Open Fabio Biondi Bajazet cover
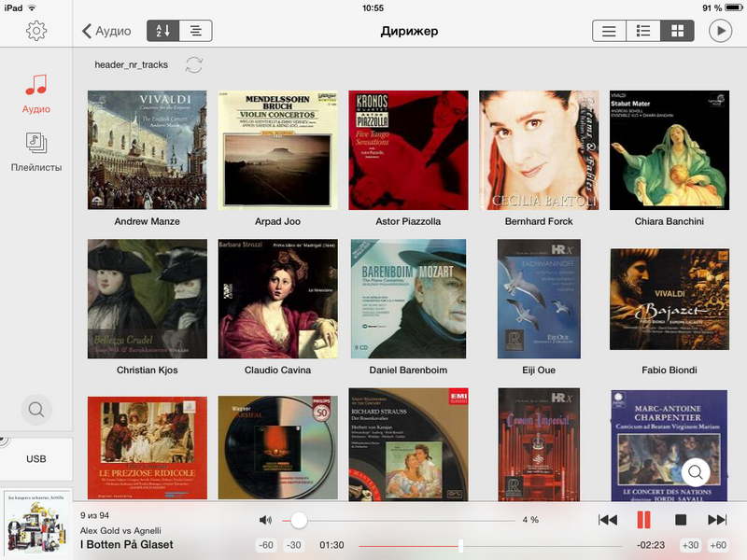747x560 pixels. point(669,299)
